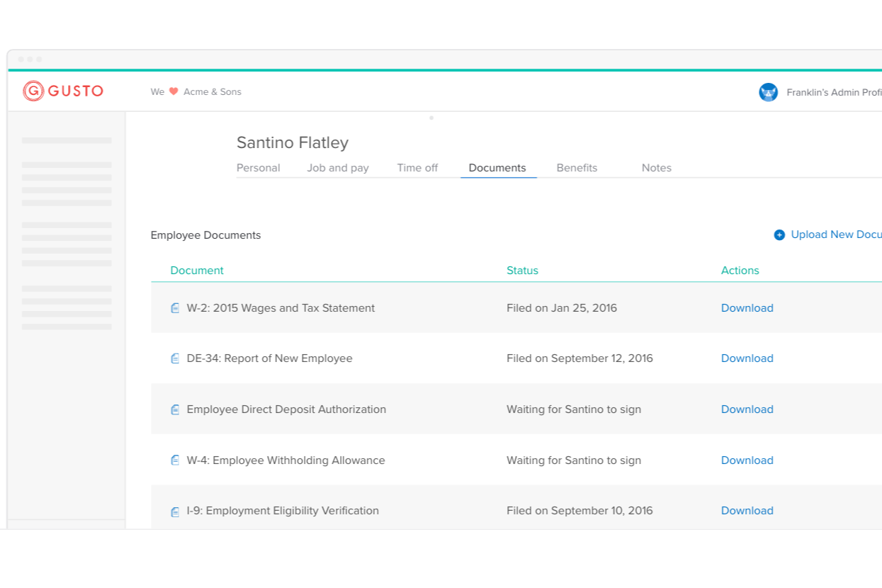This screenshot has height=588, width=882.
Task: Open the W-4 Employee Withholding Allowance document
Action: point(285,460)
